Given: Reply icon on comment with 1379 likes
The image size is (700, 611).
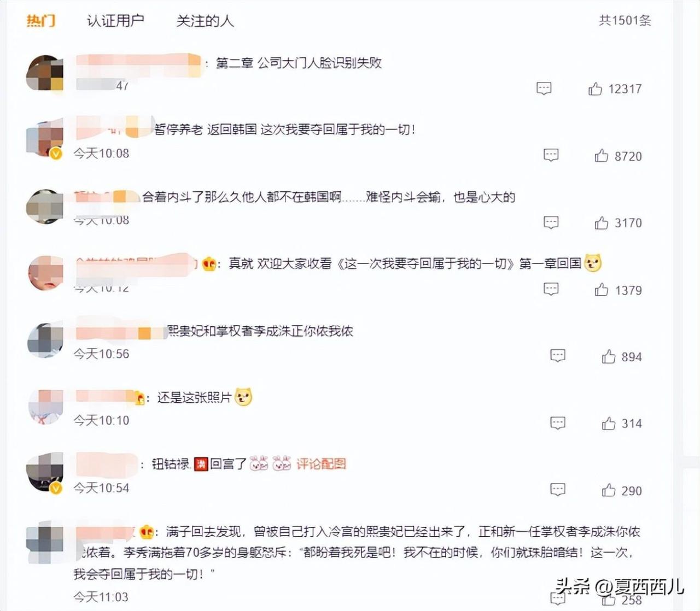Looking at the screenshot, I should [x=551, y=289].
